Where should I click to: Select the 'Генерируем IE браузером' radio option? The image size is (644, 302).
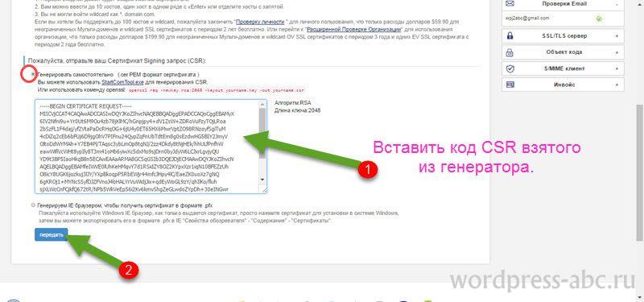coord(33,205)
